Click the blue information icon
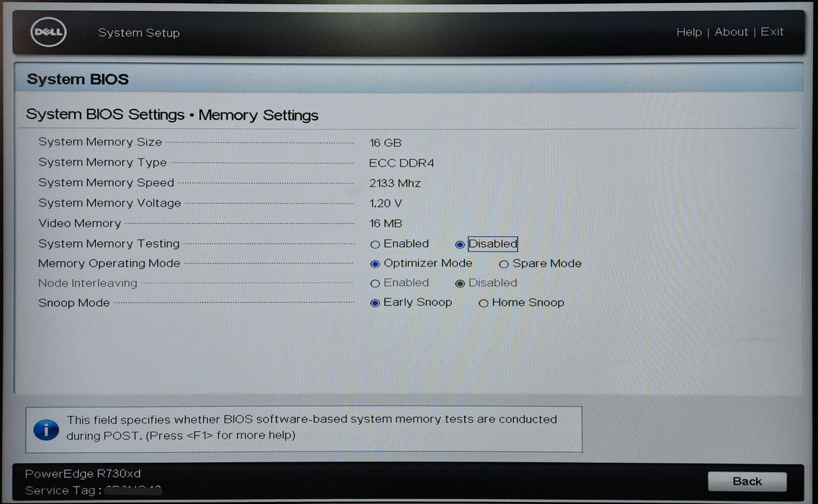Image resolution: width=818 pixels, height=504 pixels. (x=46, y=430)
